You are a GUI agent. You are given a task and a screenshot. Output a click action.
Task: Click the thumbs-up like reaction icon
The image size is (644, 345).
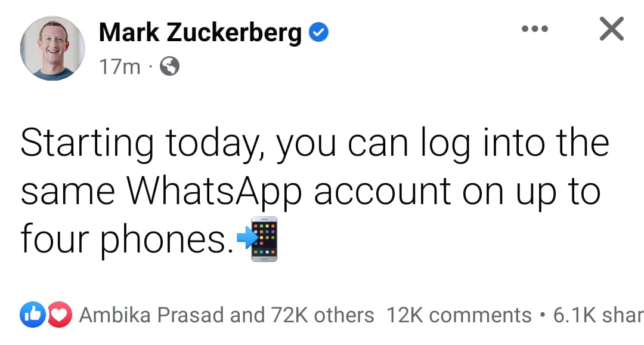pos(34,315)
